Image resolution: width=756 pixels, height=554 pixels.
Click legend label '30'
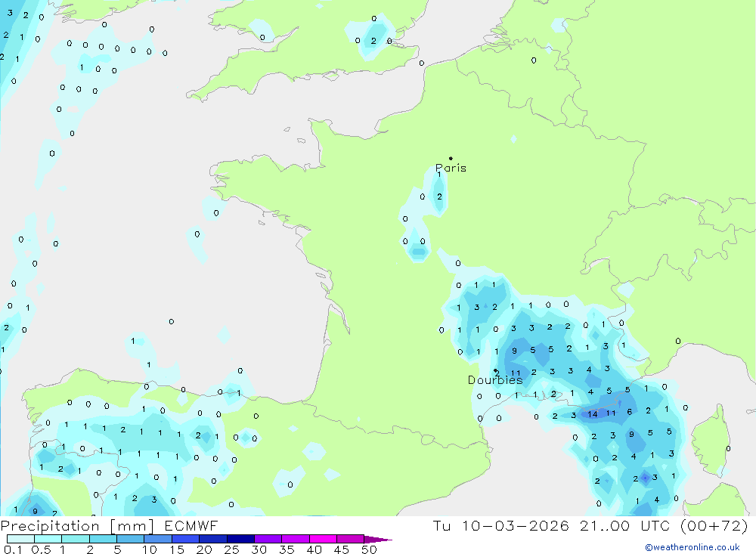[x=259, y=549]
